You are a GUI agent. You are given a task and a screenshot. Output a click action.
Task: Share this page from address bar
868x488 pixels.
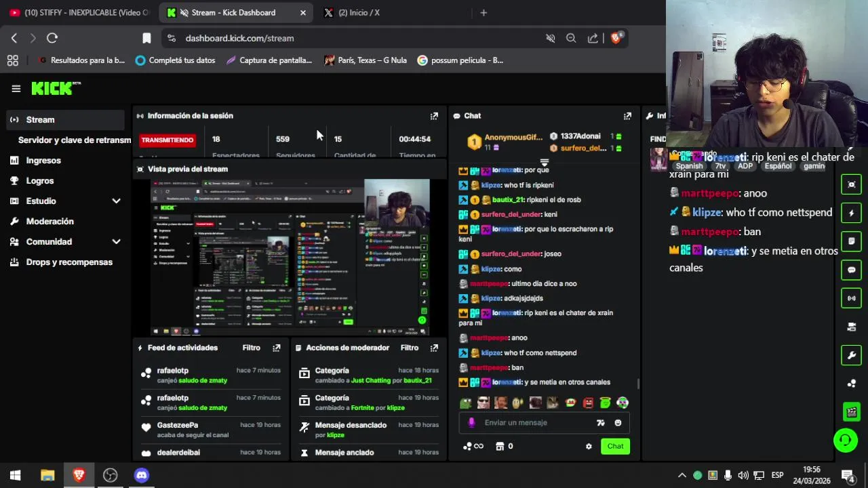(593, 39)
